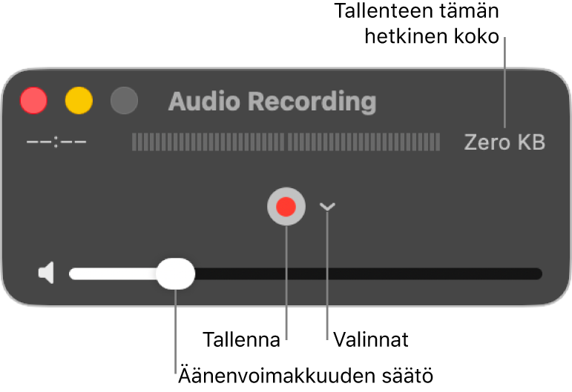This screenshot has width=572, height=392.
Task: Set volume to maximum at slider's far right
Action: [539, 273]
